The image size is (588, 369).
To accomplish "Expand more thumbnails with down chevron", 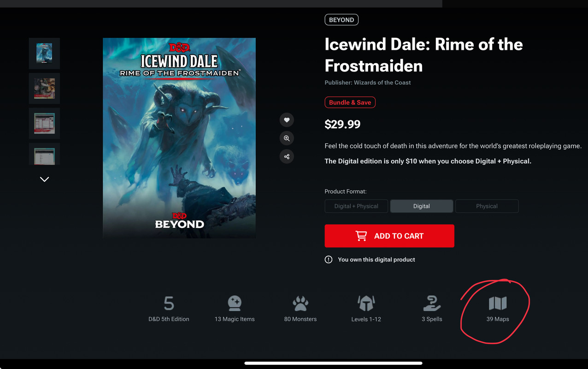I will [44, 179].
